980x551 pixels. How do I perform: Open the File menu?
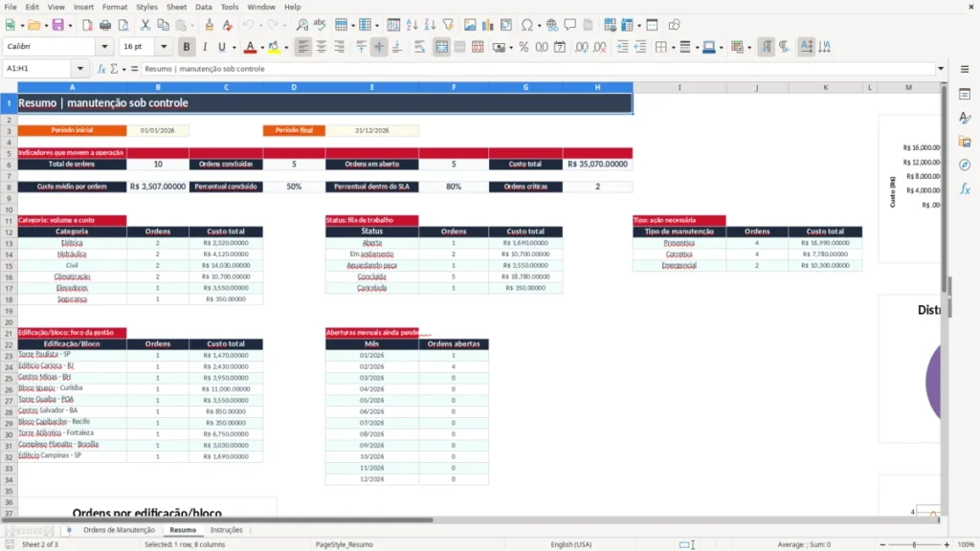(11, 7)
